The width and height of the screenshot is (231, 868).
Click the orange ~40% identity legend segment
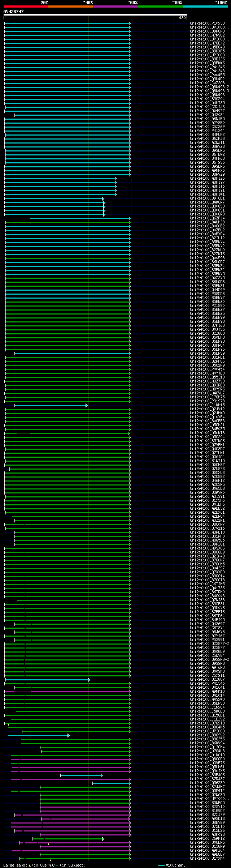[70, 6]
